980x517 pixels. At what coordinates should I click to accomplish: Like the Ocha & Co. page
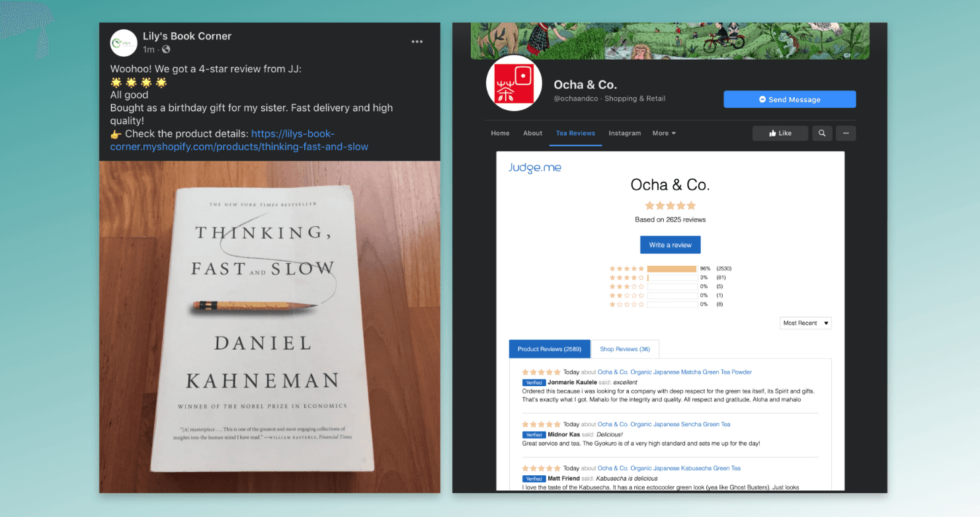click(x=780, y=133)
